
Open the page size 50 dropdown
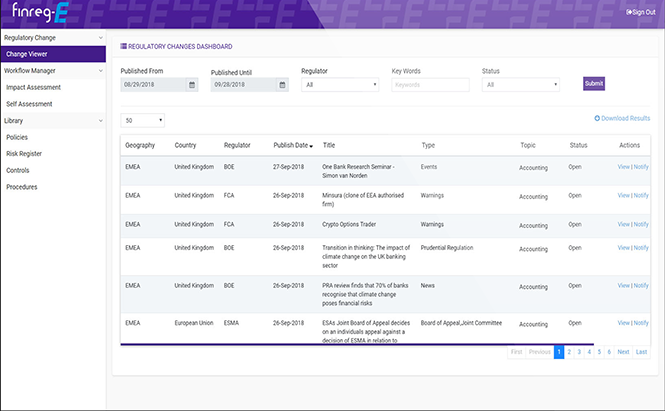(x=142, y=120)
